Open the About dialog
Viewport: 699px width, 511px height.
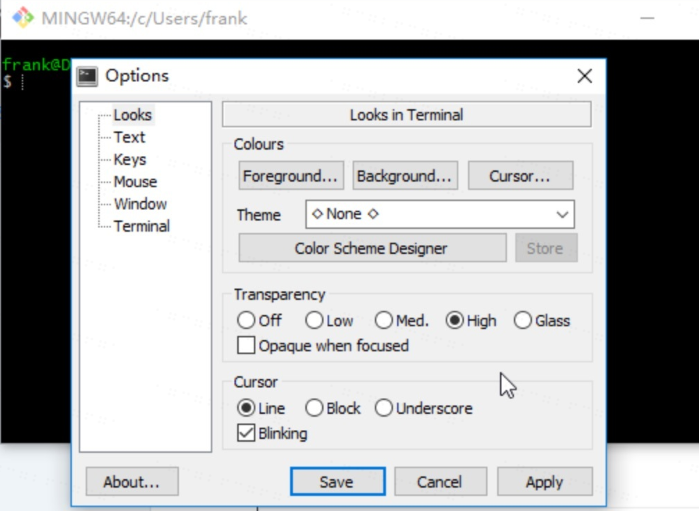[x=132, y=482]
